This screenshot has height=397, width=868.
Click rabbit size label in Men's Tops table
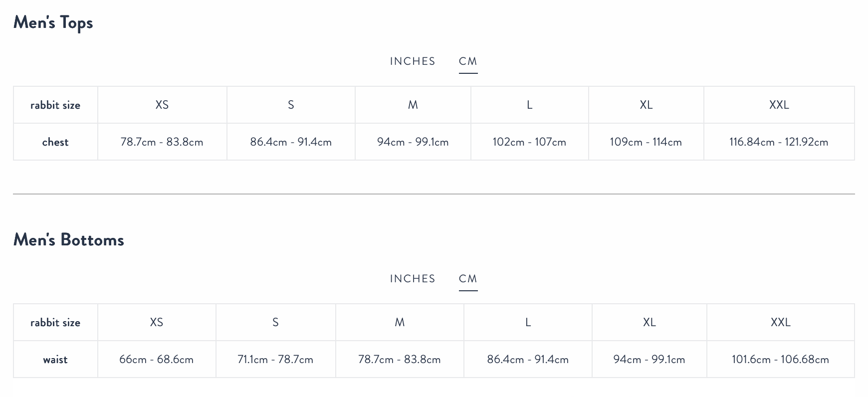click(x=55, y=105)
